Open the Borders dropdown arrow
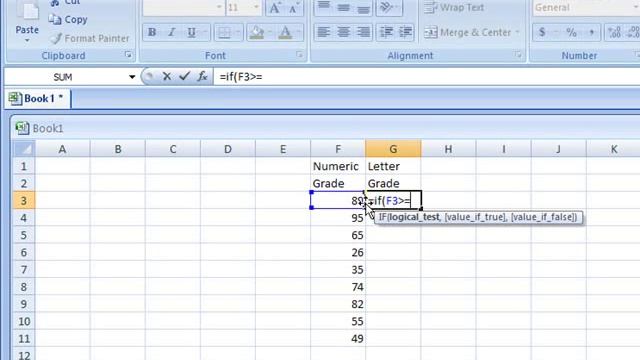640x360 pixels. [x=238, y=32]
